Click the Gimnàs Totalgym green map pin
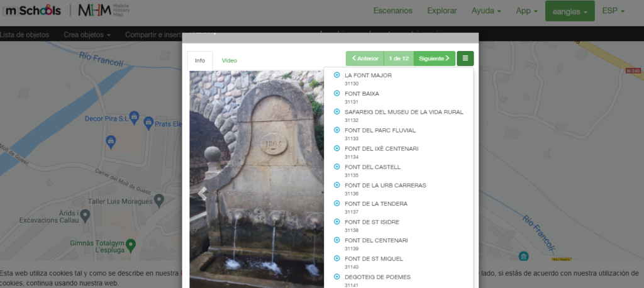The height and width of the screenshot is (288, 644). point(131,244)
